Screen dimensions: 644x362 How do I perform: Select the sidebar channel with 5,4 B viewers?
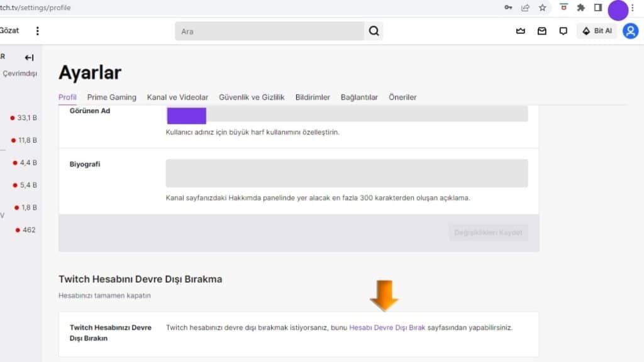tap(25, 185)
